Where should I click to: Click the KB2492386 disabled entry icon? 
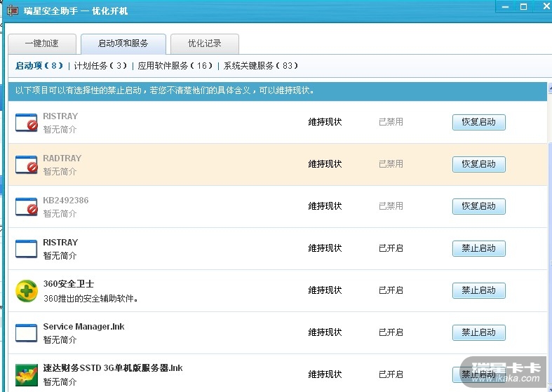[x=27, y=207]
